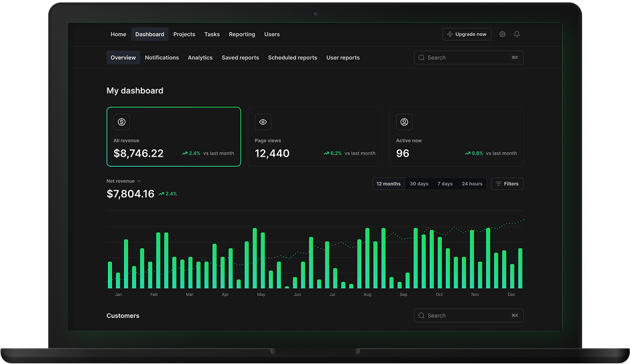Click the 12,440 page views value
The width and height of the screenshot is (630, 364).
coord(272,153)
